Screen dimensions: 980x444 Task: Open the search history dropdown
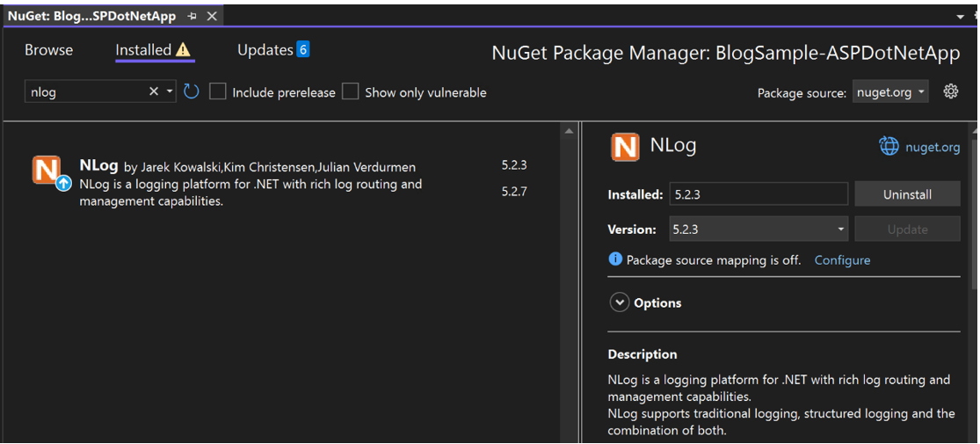[x=170, y=92]
